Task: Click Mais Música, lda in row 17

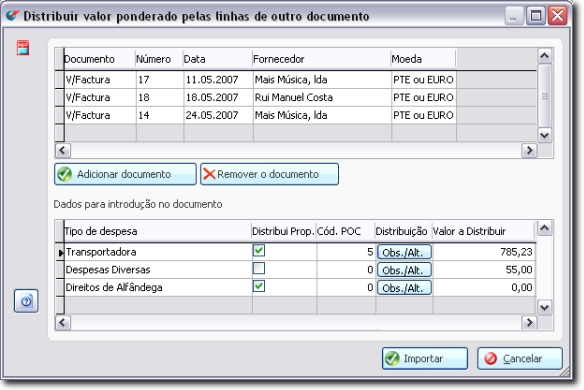Action: point(322,79)
